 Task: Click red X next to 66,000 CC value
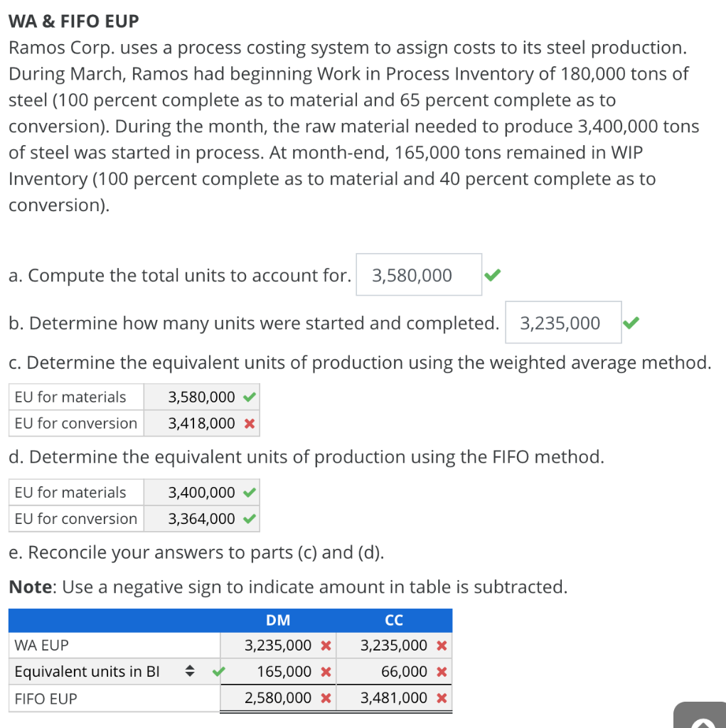[x=443, y=671]
